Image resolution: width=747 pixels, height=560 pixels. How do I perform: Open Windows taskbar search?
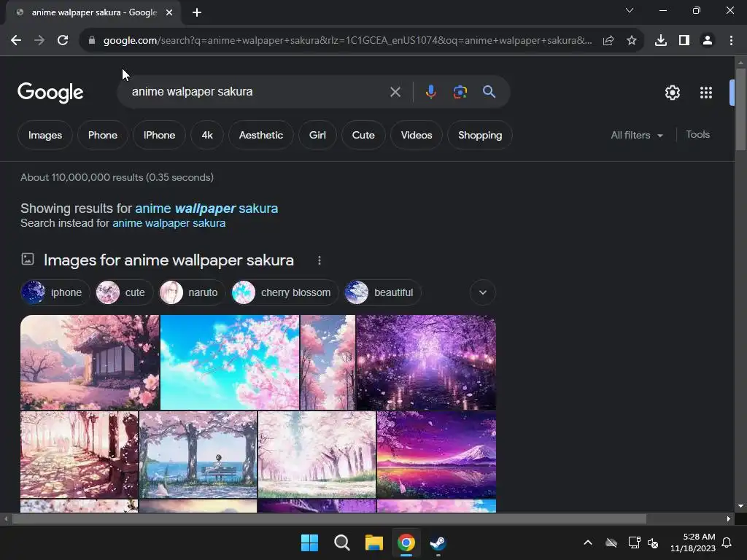tap(342, 542)
